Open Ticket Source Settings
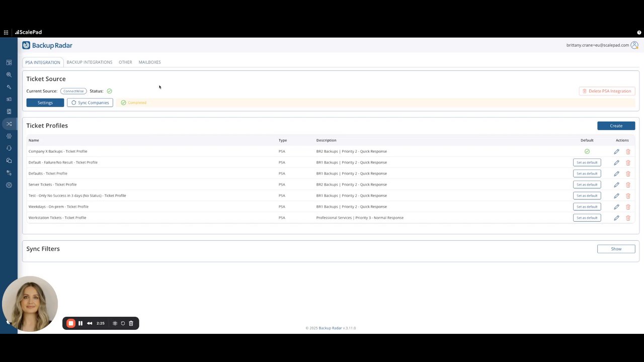 pyautogui.click(x=45, y=103)
